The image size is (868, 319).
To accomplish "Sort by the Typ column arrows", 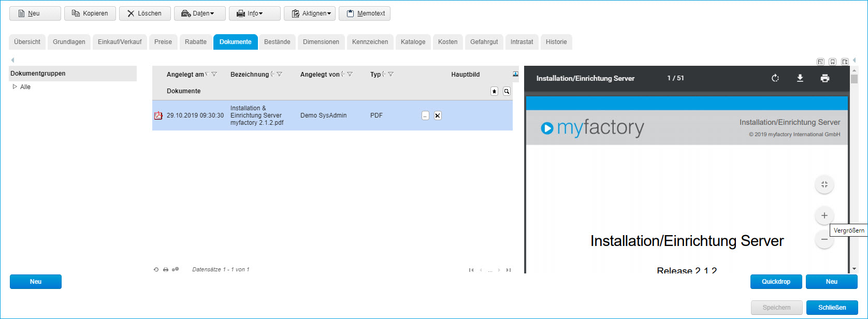I will tap(384, 75).
